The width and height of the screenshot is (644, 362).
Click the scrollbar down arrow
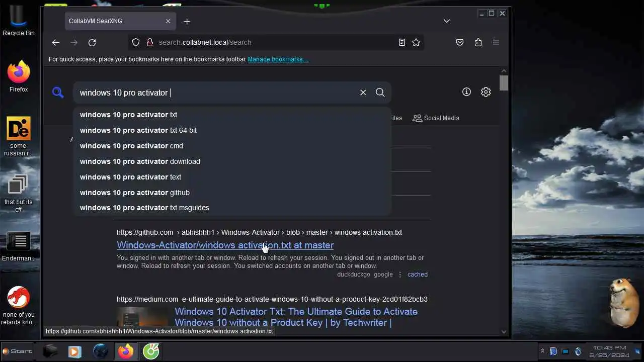(504, 332)
